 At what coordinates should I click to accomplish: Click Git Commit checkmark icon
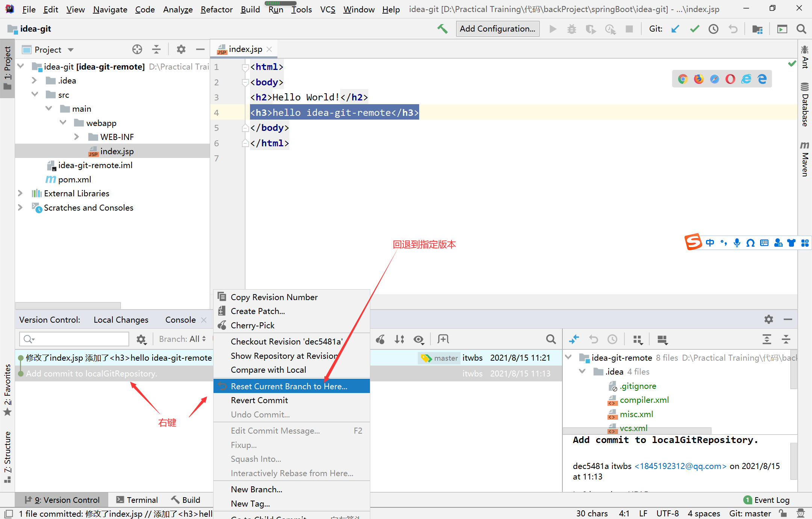click(x=694, y=29)
